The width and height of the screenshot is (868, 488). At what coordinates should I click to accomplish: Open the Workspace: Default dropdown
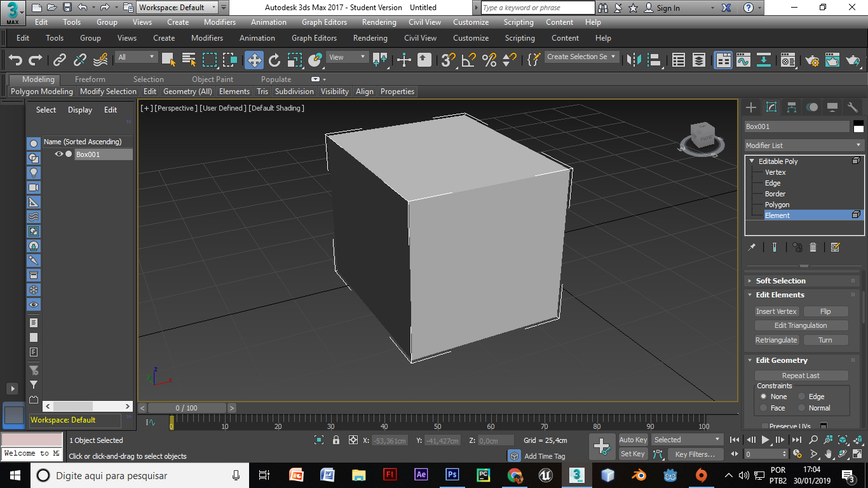click(177, 8)
